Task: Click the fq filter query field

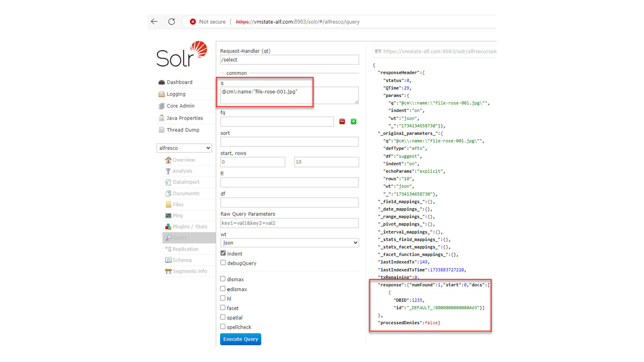Action: [x=277, y=122]
